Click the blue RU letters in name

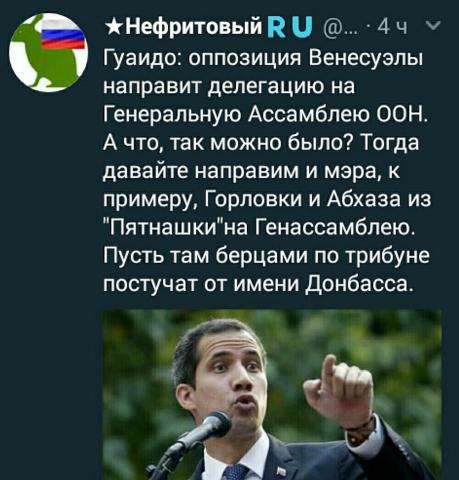pyautogui.click(x=290, y=27)
